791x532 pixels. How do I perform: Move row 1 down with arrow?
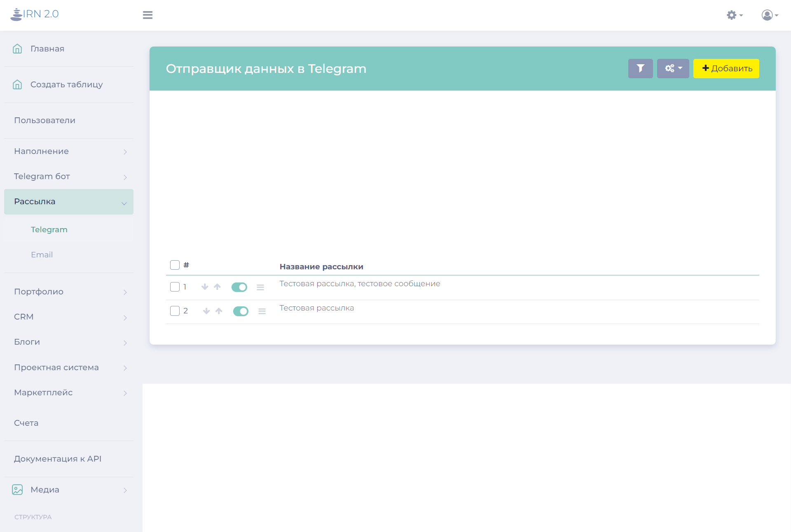205,287
